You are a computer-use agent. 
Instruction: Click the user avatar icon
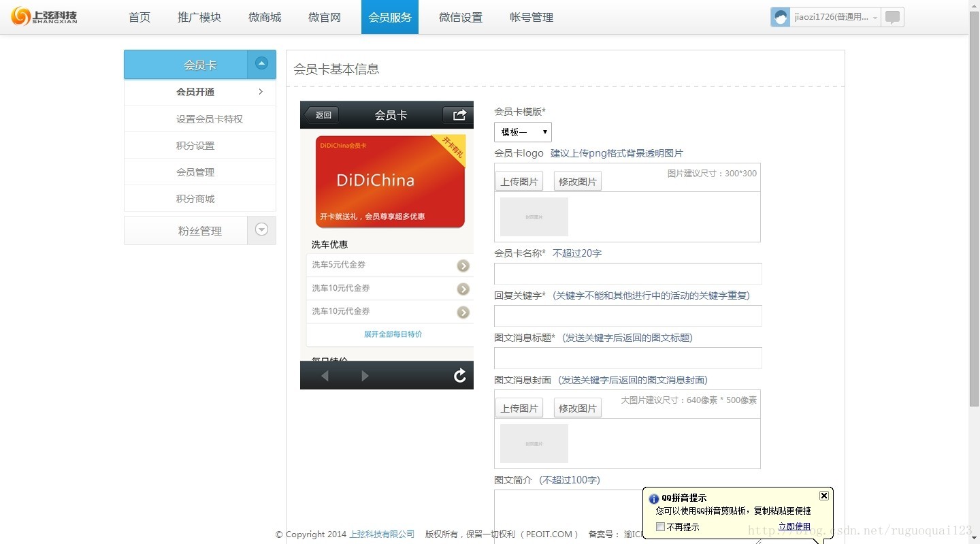(x=781, y=17)
